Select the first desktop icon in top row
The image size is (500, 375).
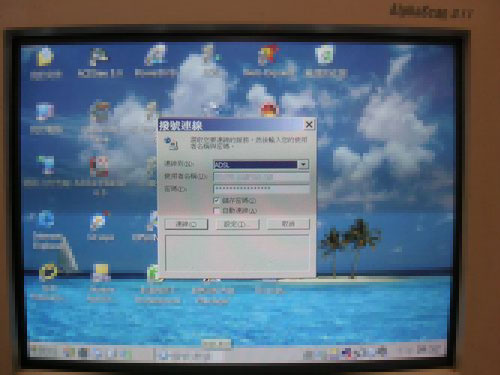pos(45,56)
